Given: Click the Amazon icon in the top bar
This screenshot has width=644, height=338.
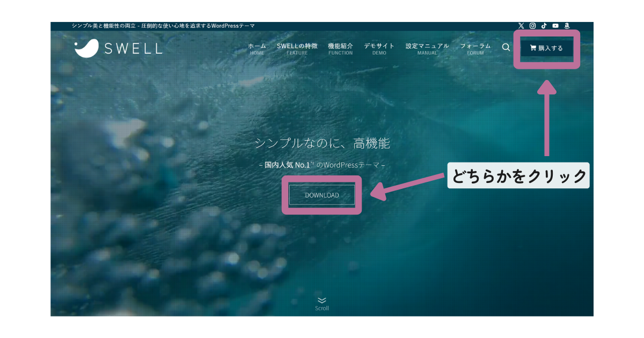Looking at the screenshot, I should tap(567, 25).
